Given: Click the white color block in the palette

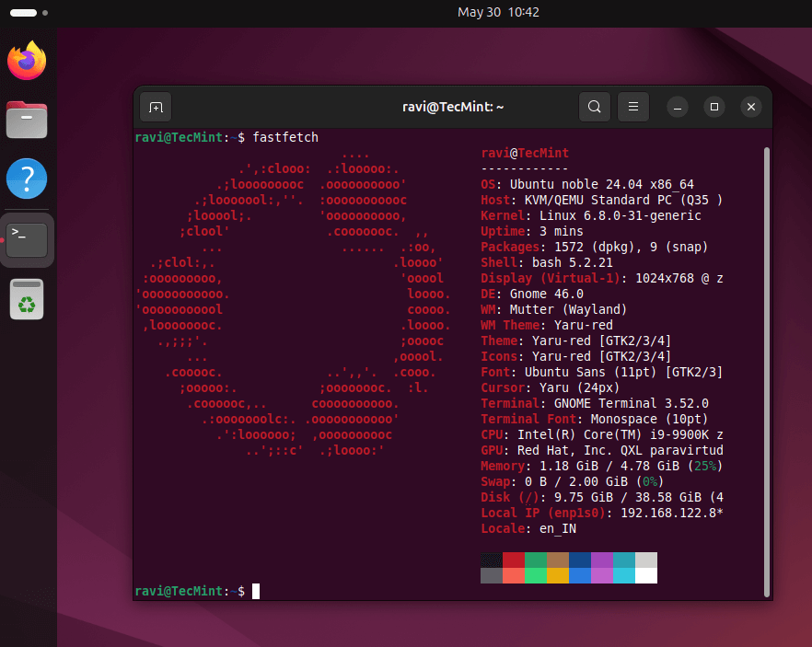Looking at the screenshot, I should pos(646,575).
